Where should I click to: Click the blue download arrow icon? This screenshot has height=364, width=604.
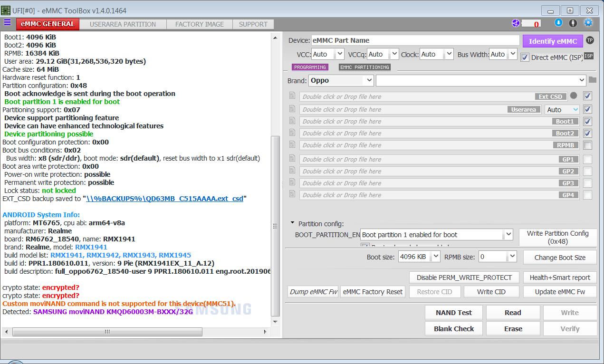[558, 23]
